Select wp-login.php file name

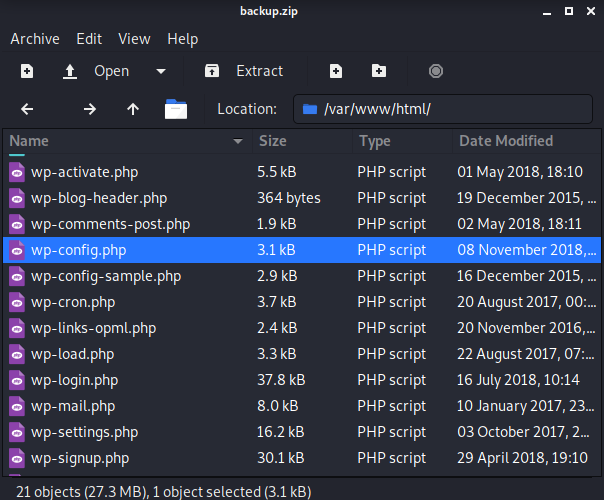74,380
